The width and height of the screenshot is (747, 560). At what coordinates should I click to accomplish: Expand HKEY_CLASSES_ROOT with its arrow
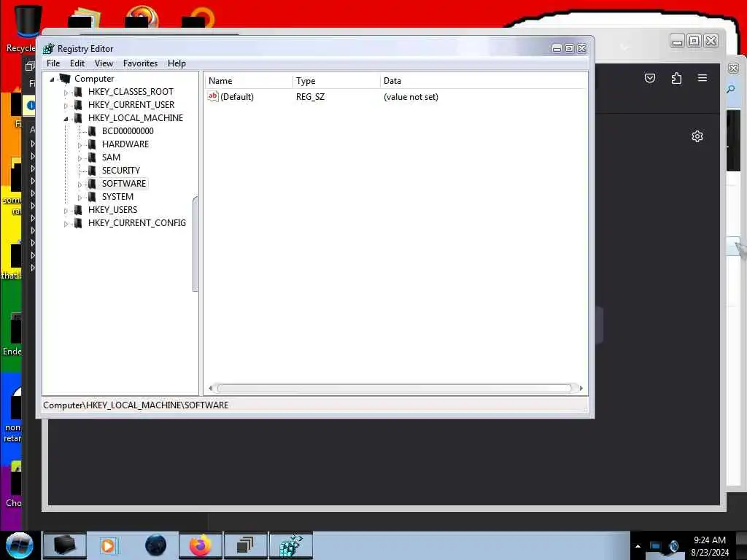coord(66,93)
